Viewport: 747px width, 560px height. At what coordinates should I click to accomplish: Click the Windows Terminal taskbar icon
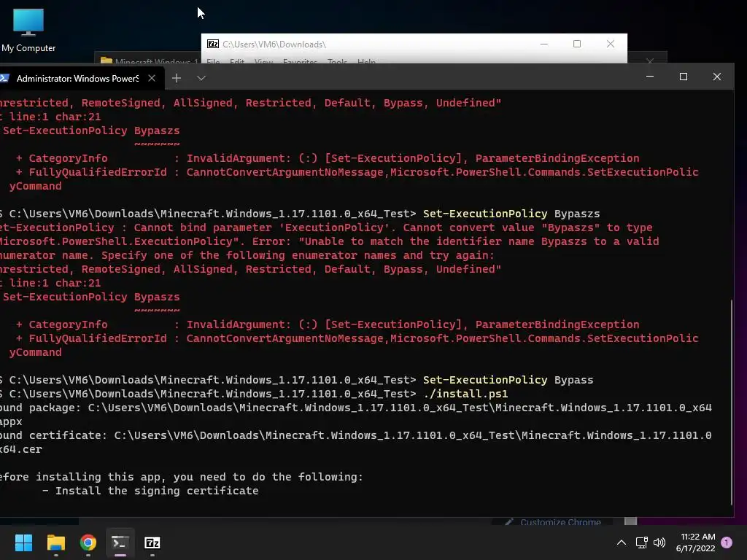(x=120, y=542)
